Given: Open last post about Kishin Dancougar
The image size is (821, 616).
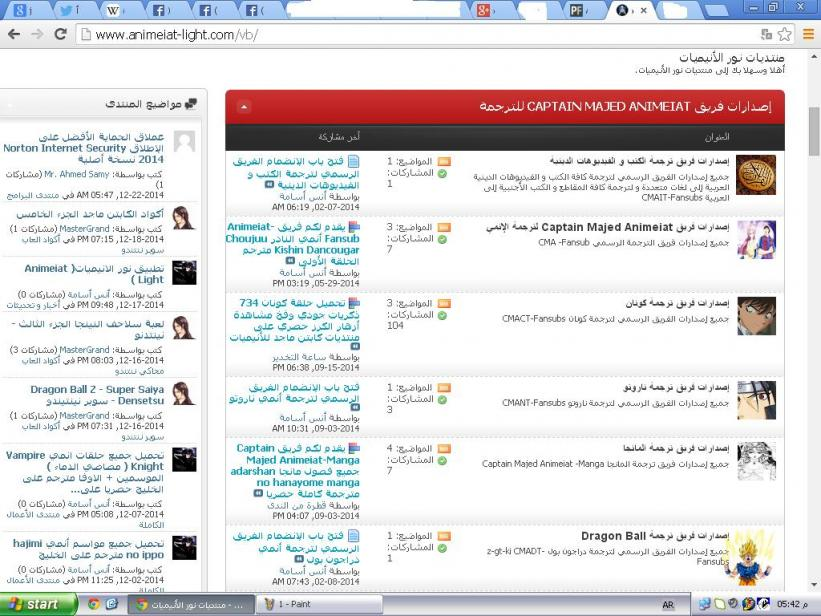Looking at the screenshot, I should tap(293, 244).
